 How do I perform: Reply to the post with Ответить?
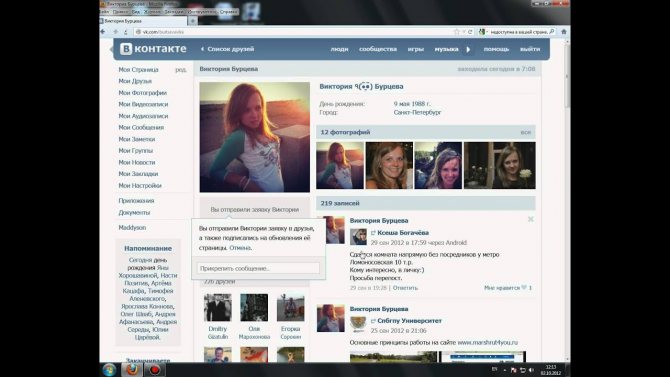point(405,288)
